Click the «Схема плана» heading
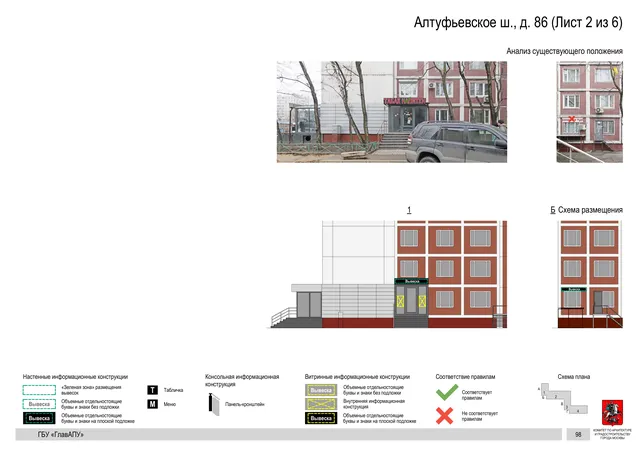This screenshot has height=453, width=640. 574,377
